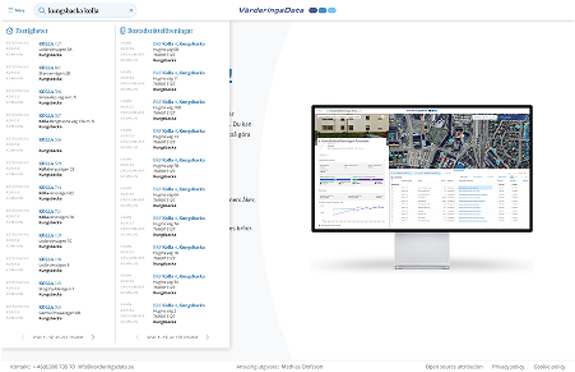The width and height of the screenshot is (575, 372).
Task: Click the Bostadsrättsföreningar heading icon
Action: (123, 31)
